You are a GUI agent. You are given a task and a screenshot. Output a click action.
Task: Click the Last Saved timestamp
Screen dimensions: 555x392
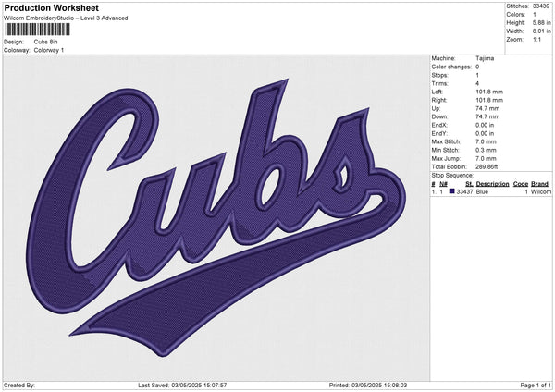pos(182,385)
